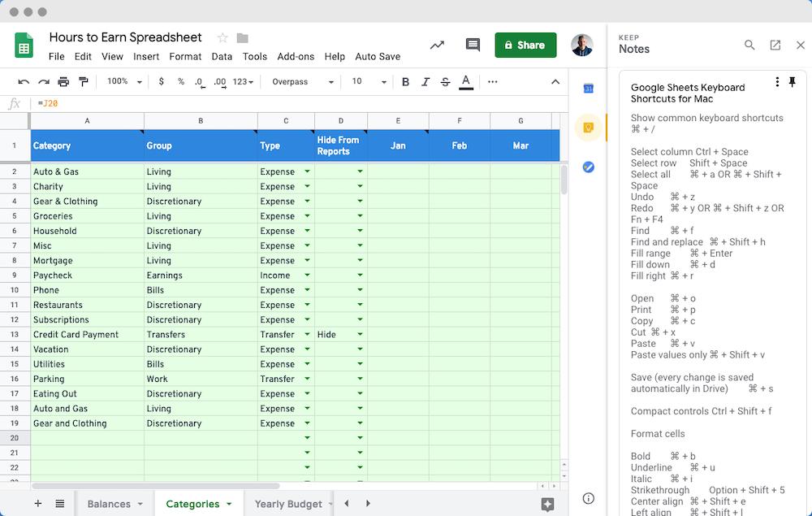Open the activity trend icon
The height and width of the screenshot is (516, 812).
click(x=437, y=45)
